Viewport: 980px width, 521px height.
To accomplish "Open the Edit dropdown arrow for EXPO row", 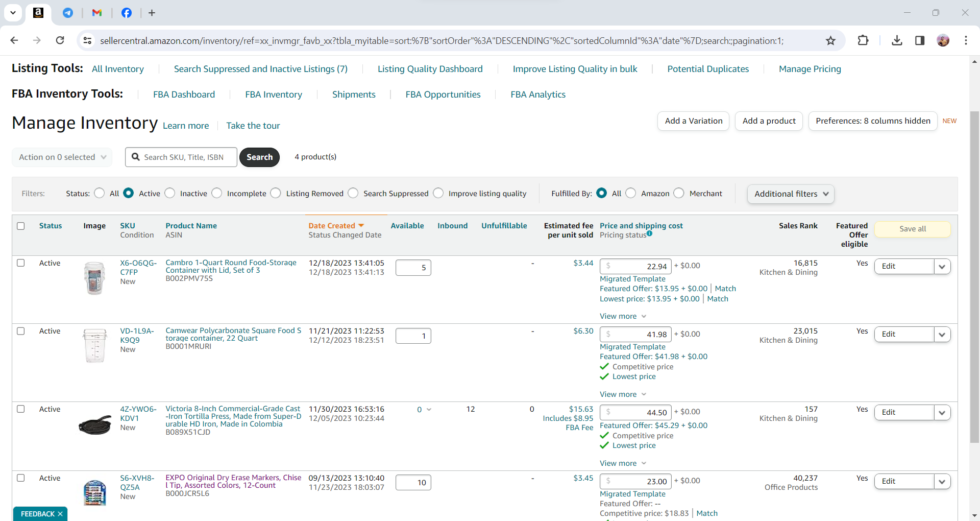I will point(942,482).
